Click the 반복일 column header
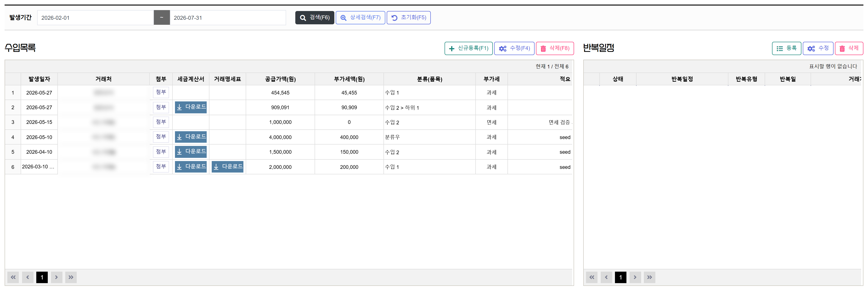Image resolution: width=868 pixels, height=290 pixels. [788, 79]
